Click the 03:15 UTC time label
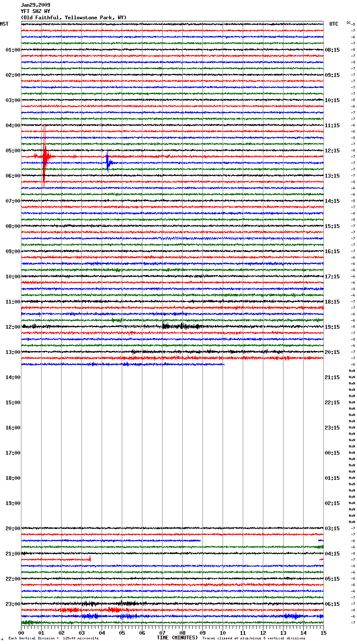 pyautogui.click(x=332, y=529)
